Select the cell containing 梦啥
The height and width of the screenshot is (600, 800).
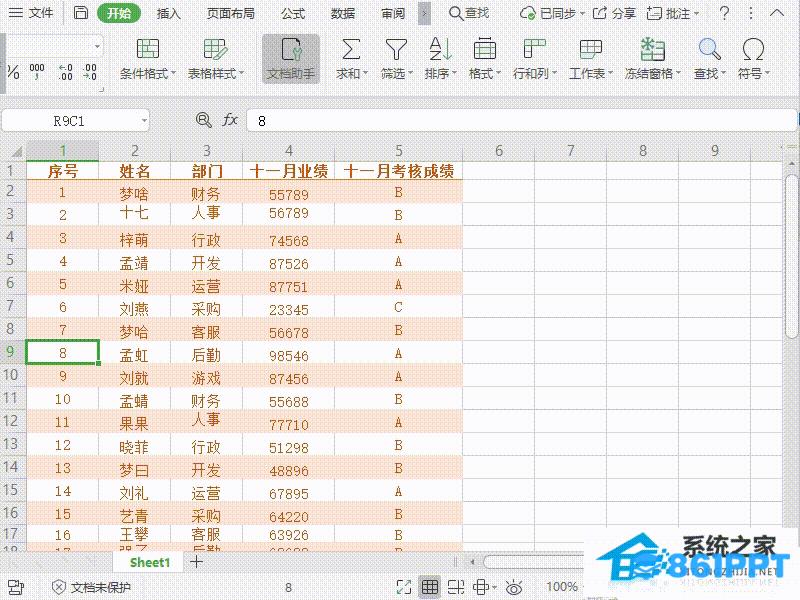(x=134, y=193)
